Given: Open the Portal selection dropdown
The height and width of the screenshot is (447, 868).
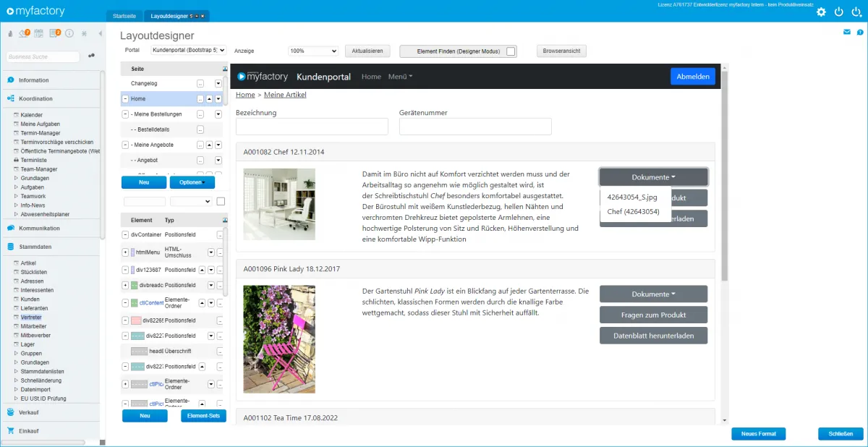Looking at the screenshot, I should pyautogui.click(x=188, y=51).
